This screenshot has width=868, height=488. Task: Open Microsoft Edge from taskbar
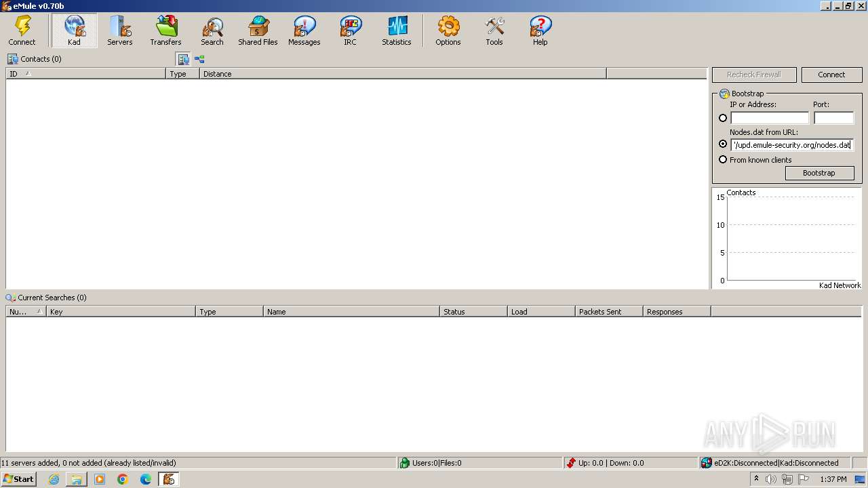coord(146,479)
